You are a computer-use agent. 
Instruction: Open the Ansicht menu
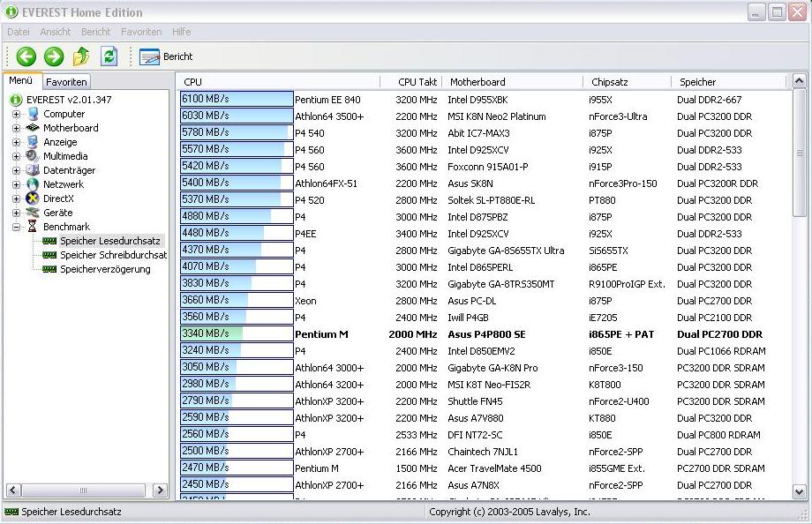click(x=55, y=32)
